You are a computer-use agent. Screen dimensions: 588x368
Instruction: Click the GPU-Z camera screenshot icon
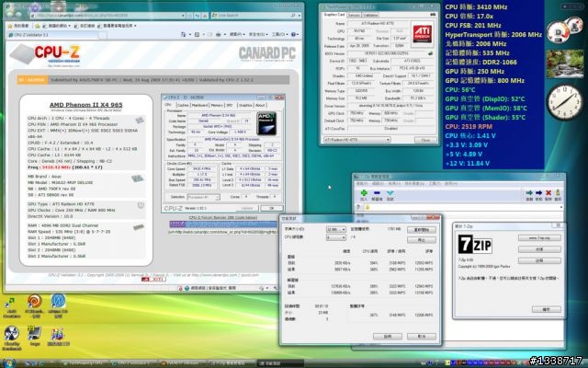[x=433, y=15]
